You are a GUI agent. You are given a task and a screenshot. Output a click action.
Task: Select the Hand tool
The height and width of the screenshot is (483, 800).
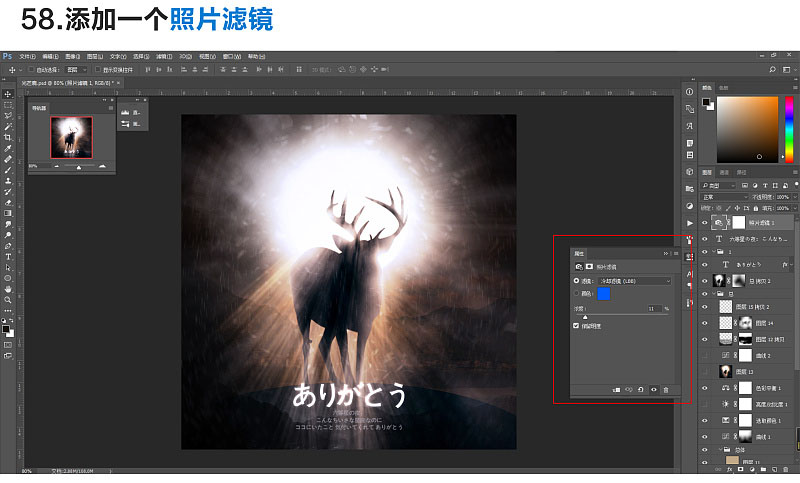pyautogui.click(x=8, y=289)
